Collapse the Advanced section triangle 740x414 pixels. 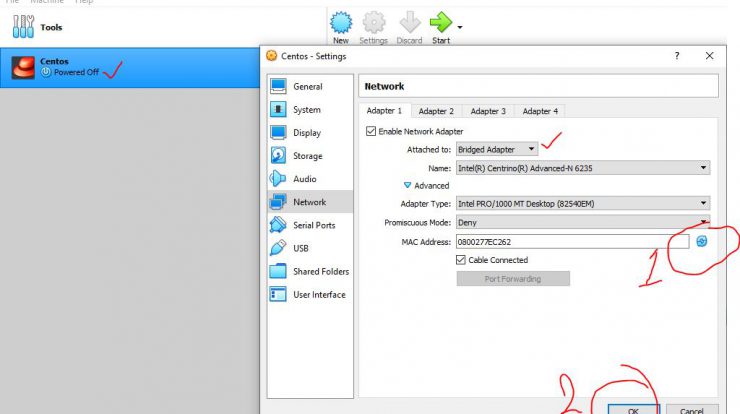(x=407, y=186)
